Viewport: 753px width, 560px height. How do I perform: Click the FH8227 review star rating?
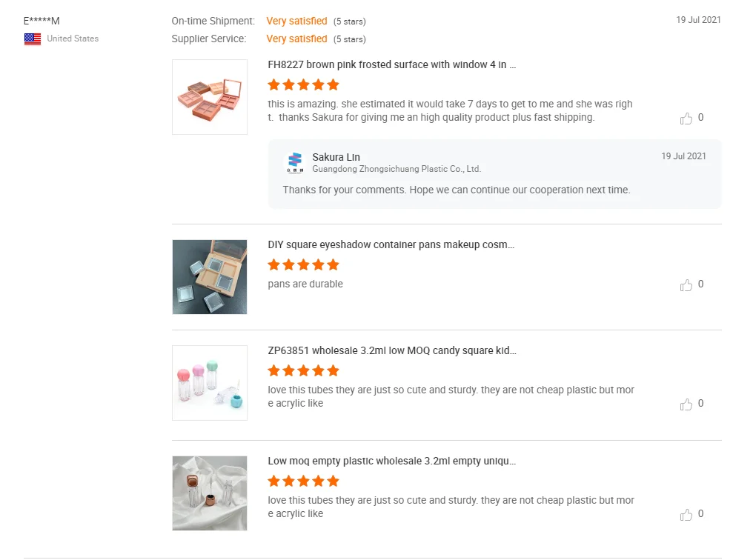coord(303,84)
